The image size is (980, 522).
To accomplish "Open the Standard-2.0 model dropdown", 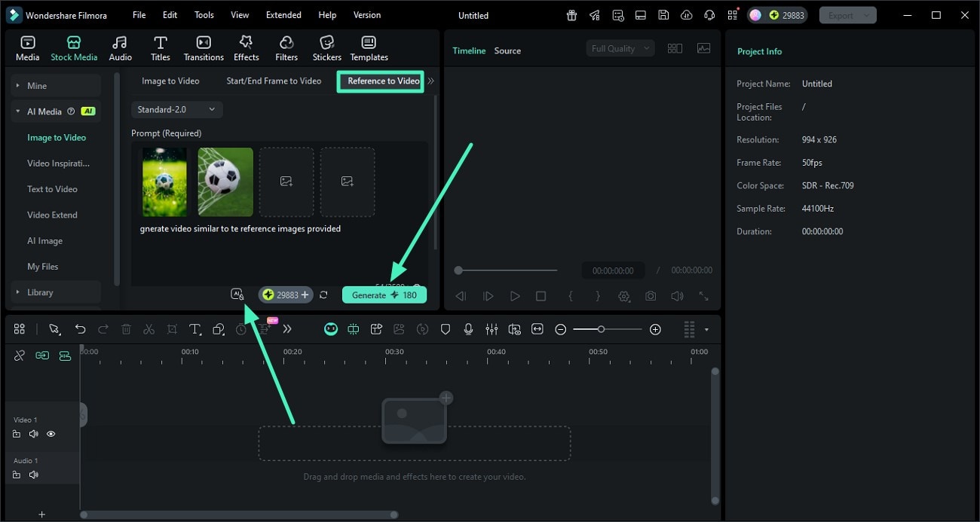I will 176,109.
